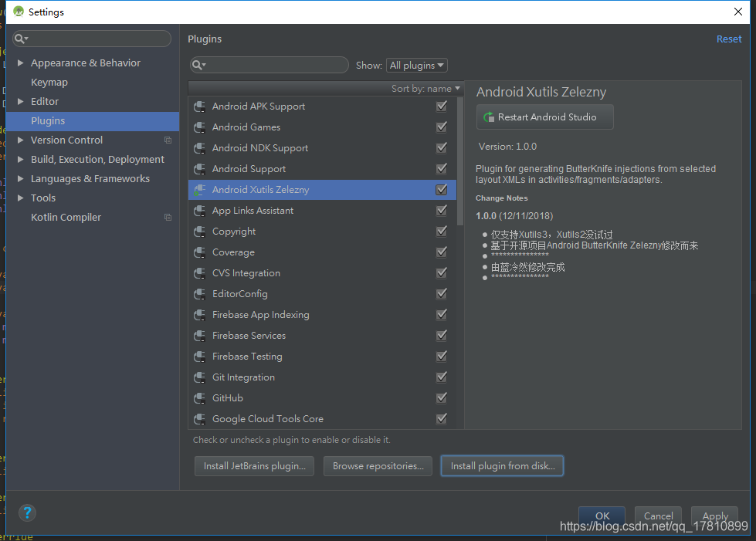
Task: Uncheck the Android Games plugin
Action: point(441,127)
